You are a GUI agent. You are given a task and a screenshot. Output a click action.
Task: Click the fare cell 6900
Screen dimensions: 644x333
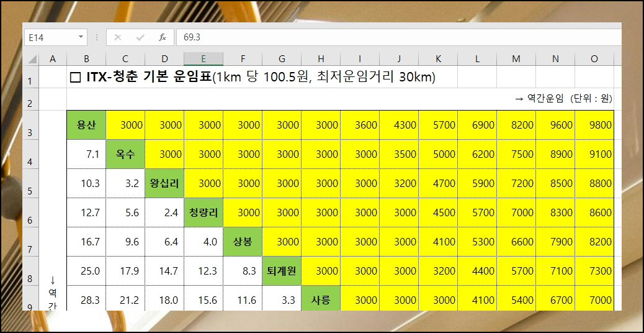[477, 125]
